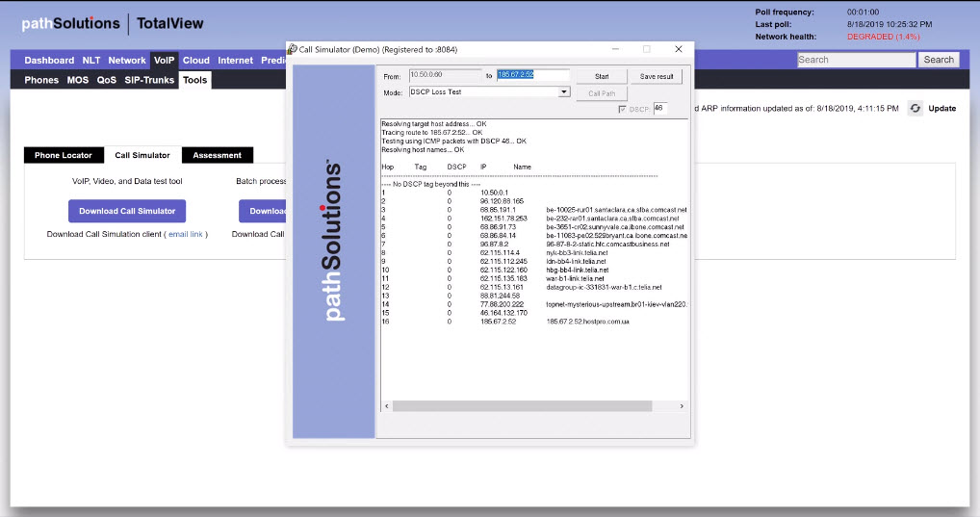Switch to the Cloud menu

(195, 61)
